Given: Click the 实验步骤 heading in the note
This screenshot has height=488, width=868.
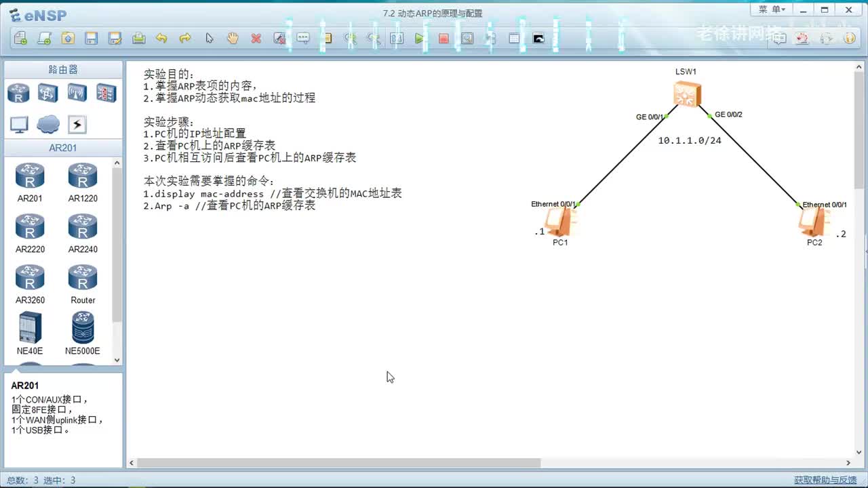Looking at the screenshot, I should click(x=169, y=122).
